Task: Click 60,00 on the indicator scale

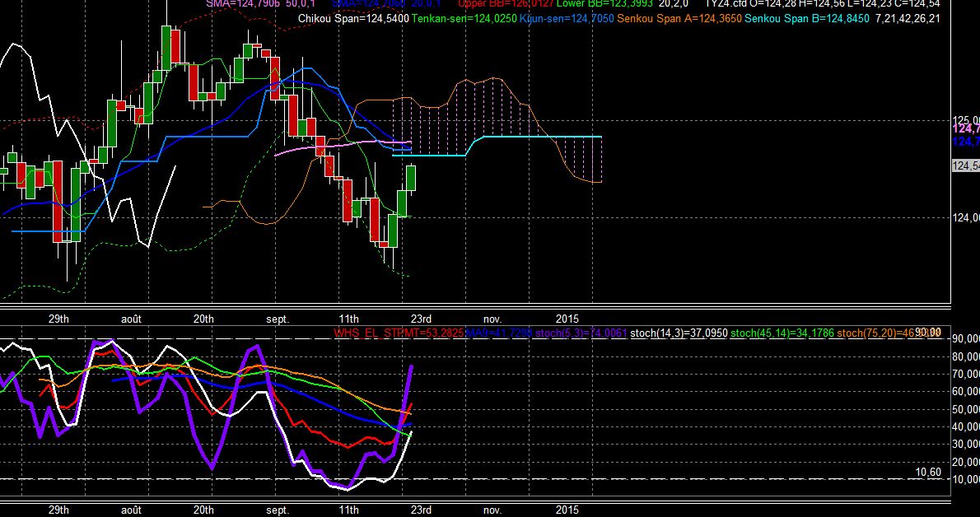Action: 966,392
